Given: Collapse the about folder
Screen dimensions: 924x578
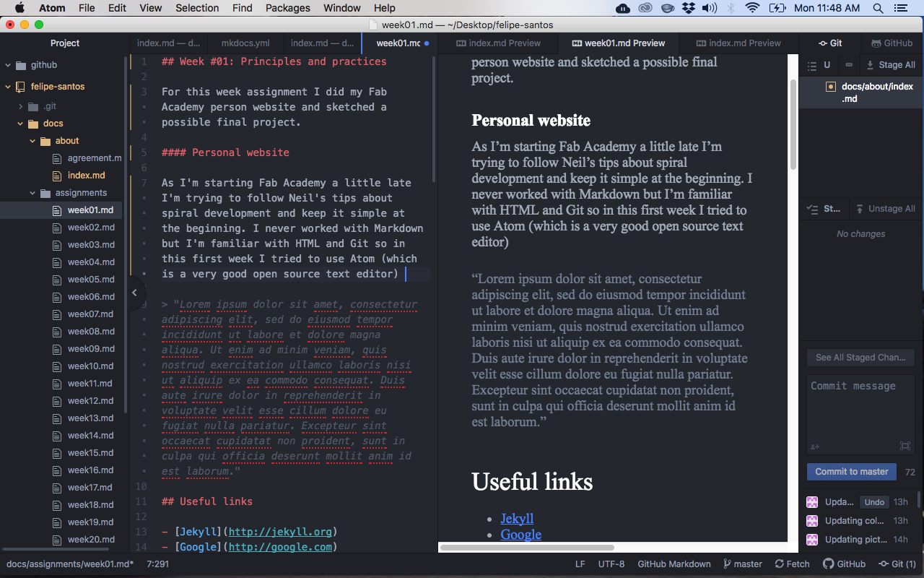Looking at the screenshot, I should click(33, 141).
